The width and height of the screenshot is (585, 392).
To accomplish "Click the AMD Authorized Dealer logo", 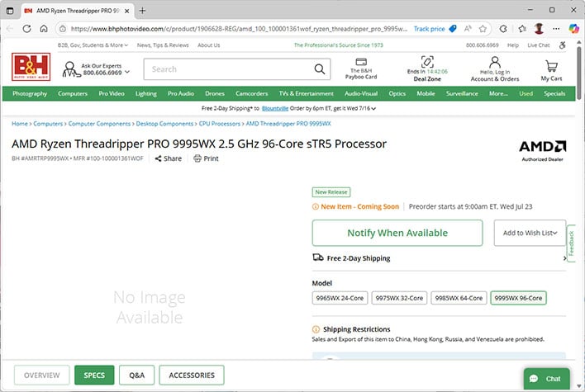I will tap(543, 150).
